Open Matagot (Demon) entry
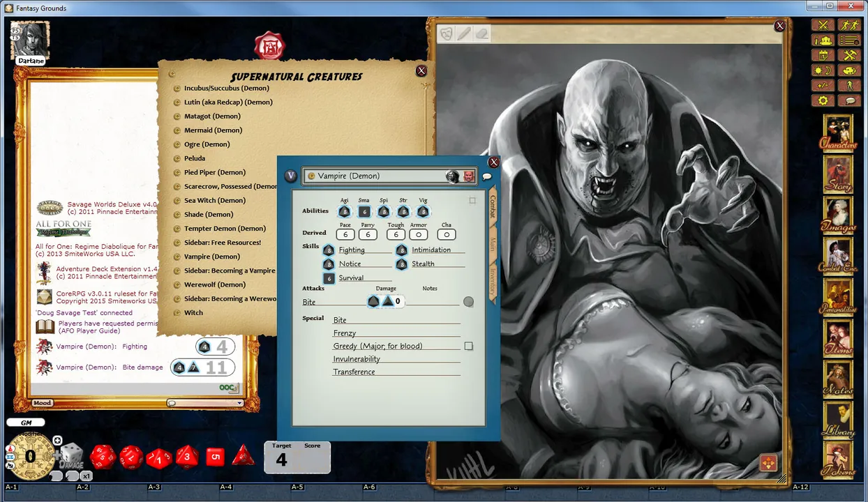 click(x=212, y=116)
